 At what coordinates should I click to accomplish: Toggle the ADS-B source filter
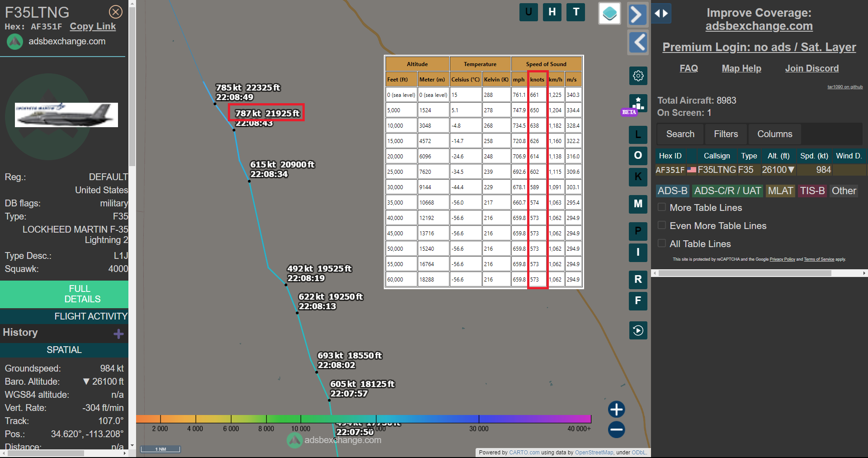(x=672, y=191)
